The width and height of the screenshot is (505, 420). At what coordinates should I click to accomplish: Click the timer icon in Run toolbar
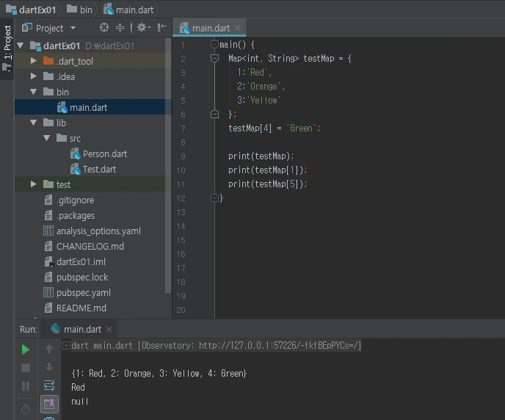26,409
